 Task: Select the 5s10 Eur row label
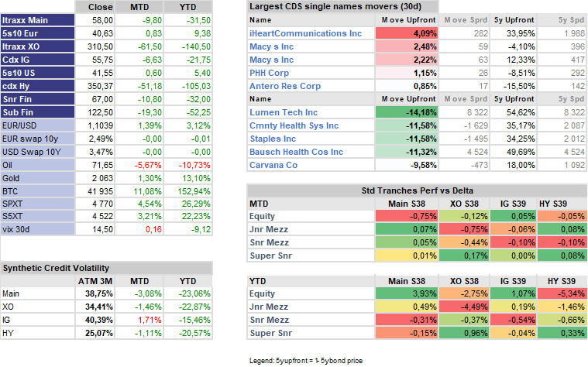tap(37, 33)
